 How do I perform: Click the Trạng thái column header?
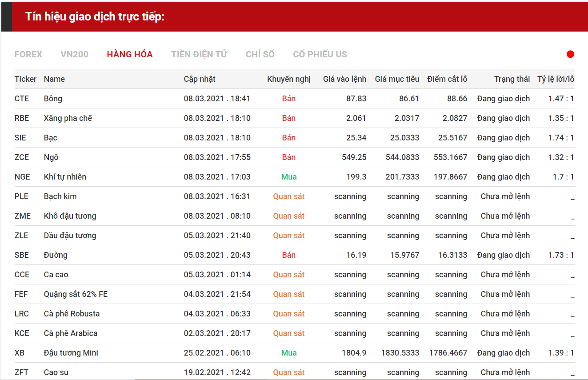pyautogui.click(x=512, y=79)
